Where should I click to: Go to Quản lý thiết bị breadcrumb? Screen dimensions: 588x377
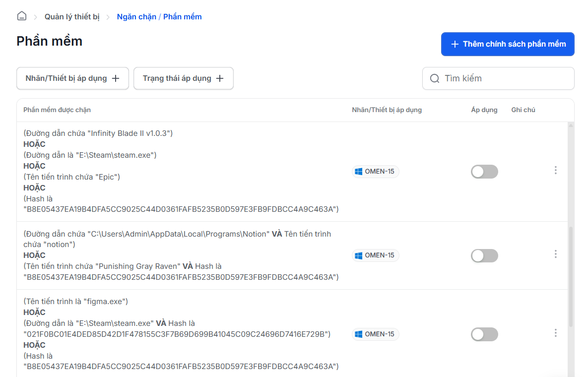click(x=72, y=17)
